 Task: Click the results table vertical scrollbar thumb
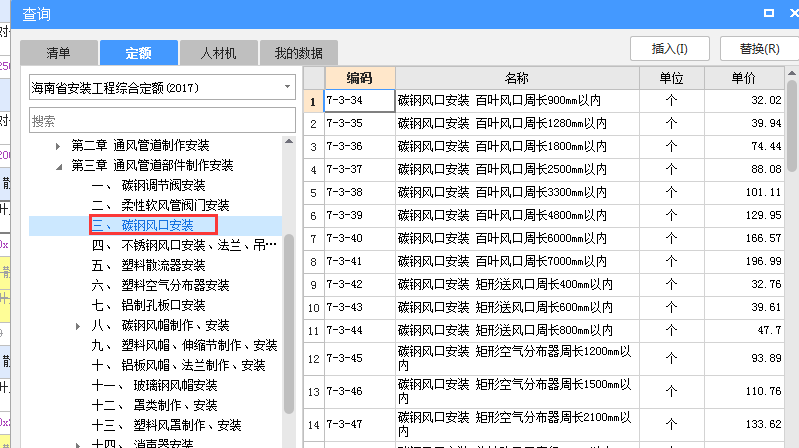(x=792, y=125)
